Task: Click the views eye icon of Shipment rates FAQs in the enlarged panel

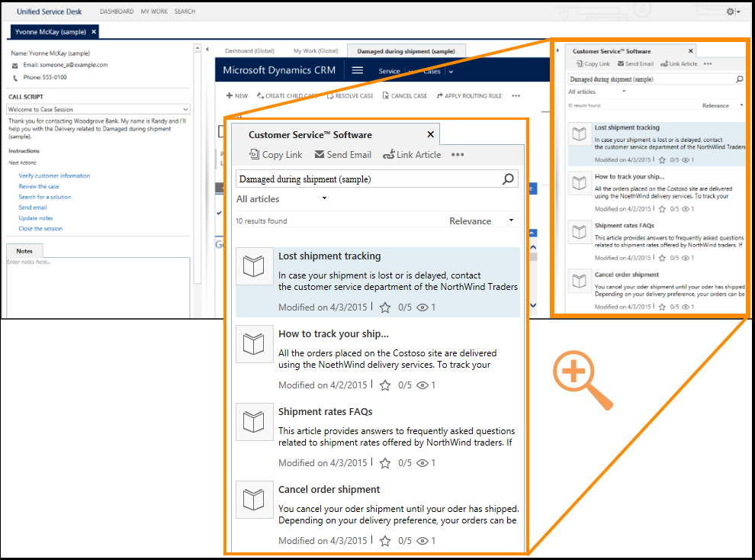Action: (x=422, y=463)
